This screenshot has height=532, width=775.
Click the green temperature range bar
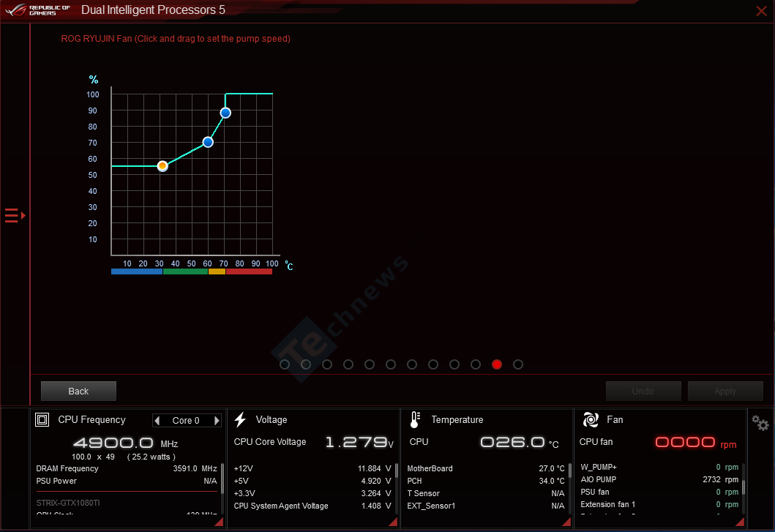pos(185,271)
